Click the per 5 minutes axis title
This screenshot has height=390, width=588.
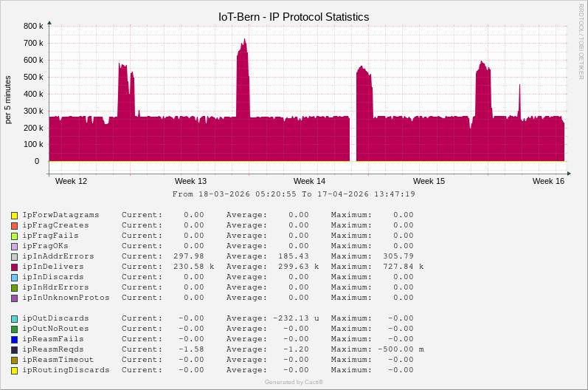(8, 100)
